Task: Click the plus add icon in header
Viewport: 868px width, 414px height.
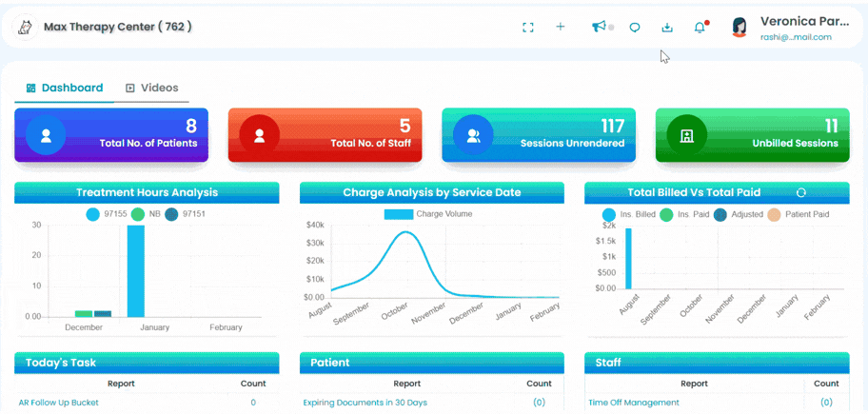Action: pos(561,27)
